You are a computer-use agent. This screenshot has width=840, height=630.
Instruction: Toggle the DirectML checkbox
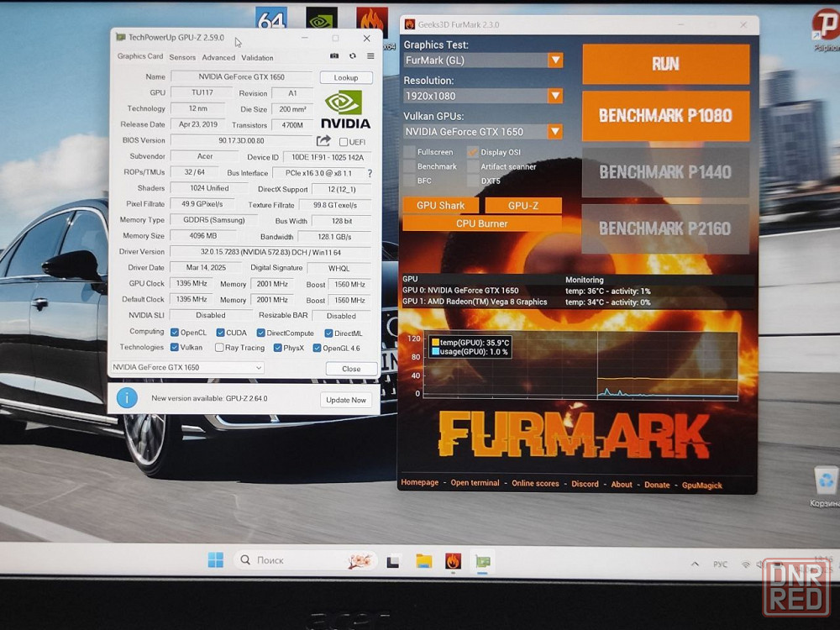coord(328,333)
